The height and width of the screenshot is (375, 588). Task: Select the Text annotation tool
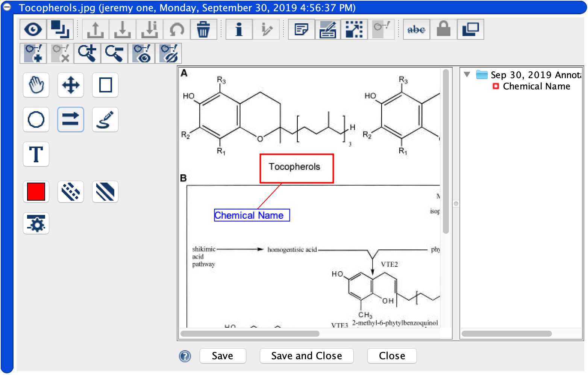[36, 154]
